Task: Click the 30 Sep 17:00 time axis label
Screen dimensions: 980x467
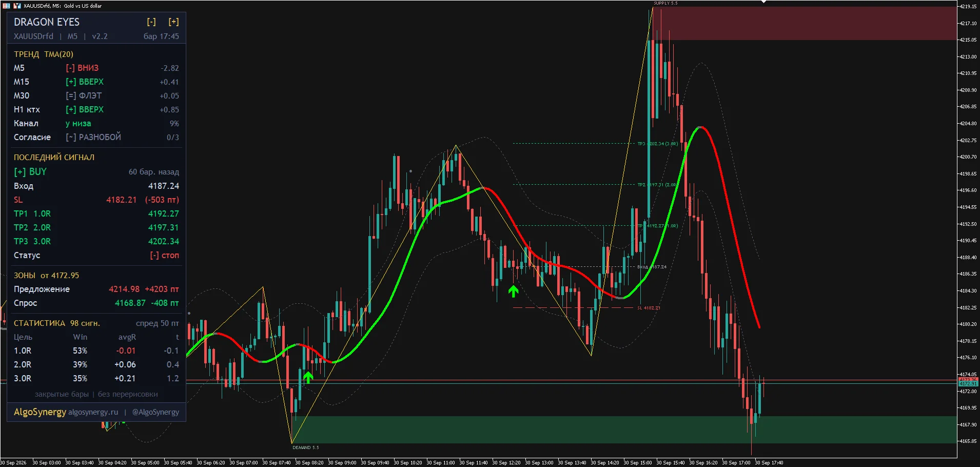Action: 736,462
